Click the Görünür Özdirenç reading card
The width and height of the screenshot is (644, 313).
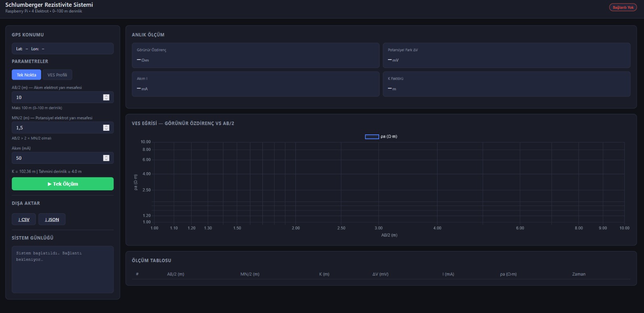(x=256, y=56)
